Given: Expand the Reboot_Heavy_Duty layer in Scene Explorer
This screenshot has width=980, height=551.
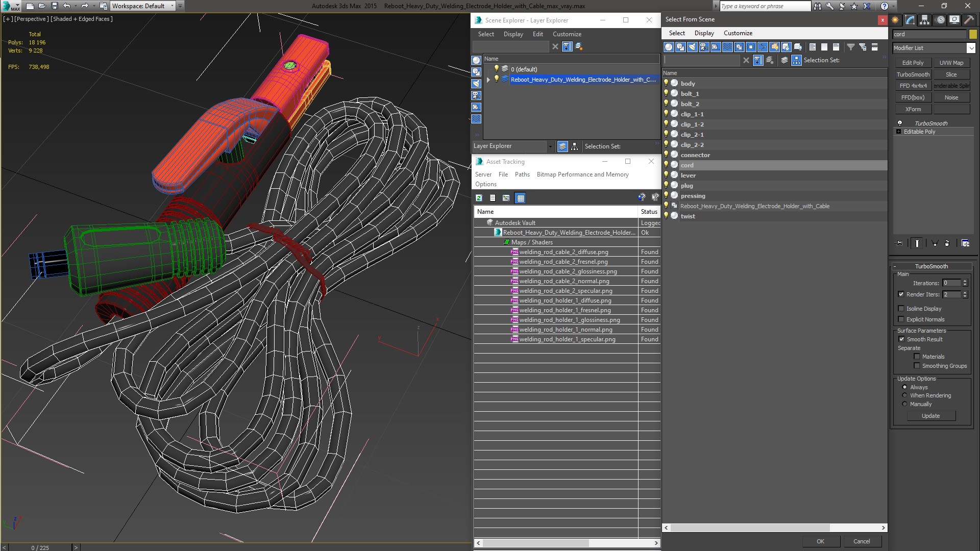Looking at the screenshot, I should coord(488,80).
